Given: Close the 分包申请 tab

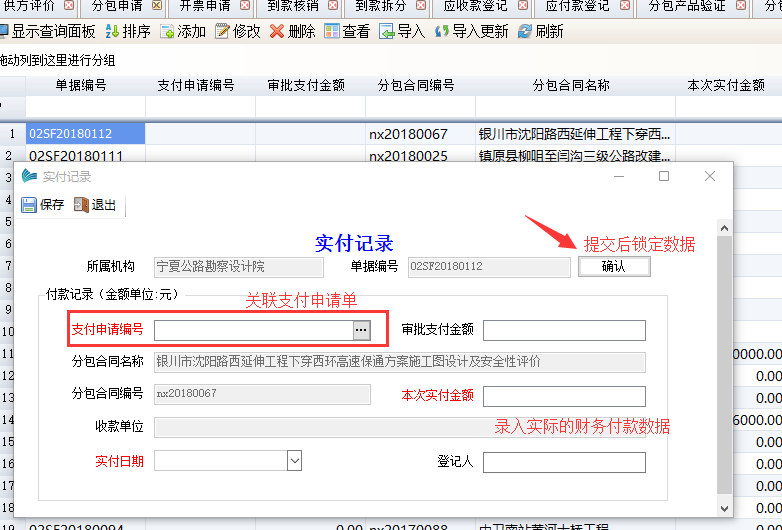Looking at the screenshot, I should 157,5.
